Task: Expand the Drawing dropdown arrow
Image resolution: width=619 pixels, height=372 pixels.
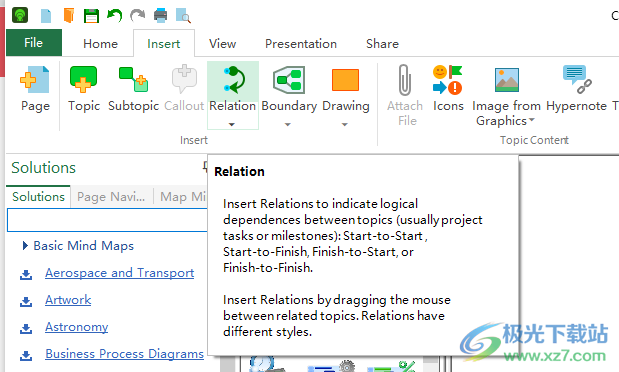Action: (x=345, y=124)
